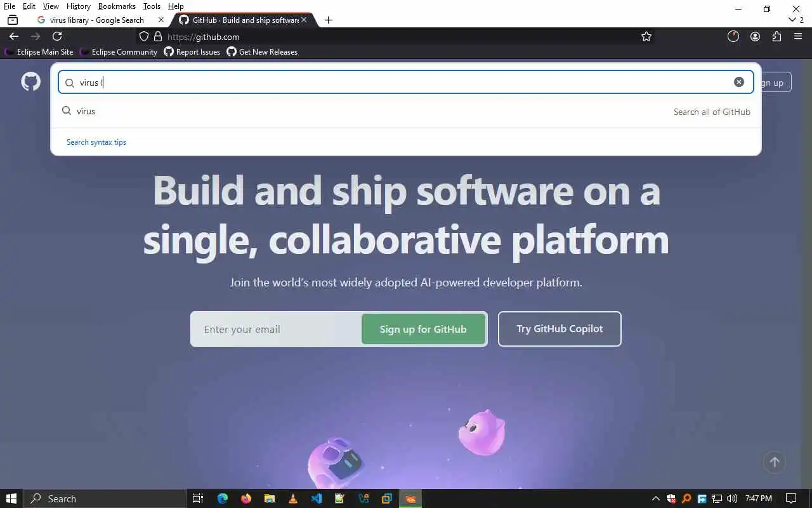
Task: Open the Tools menu
Action: point(152,6)
